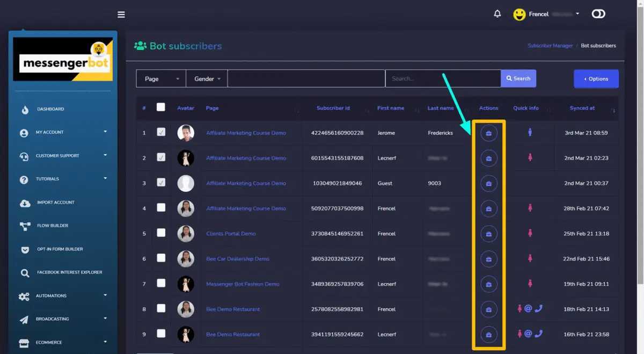
Task: Open actions for subscriber 3941191559245662
Action: (x=489, y=334)
